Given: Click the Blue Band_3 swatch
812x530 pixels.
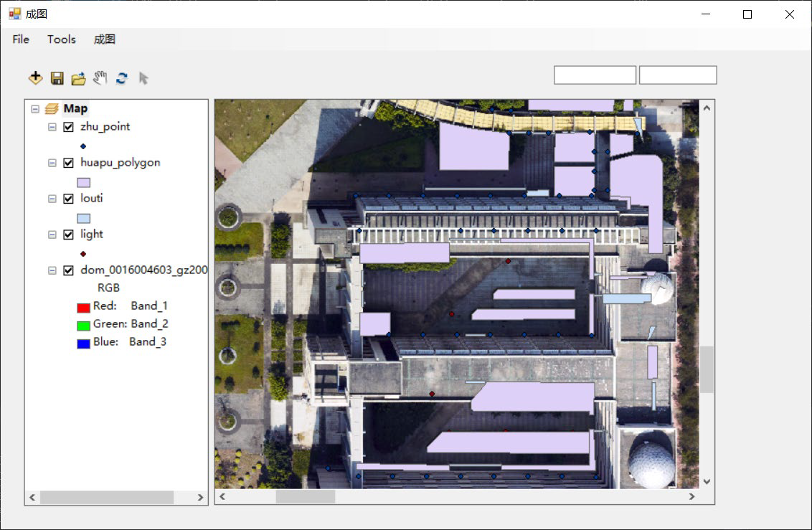Looking at the screenshot, I should point(83,344).
